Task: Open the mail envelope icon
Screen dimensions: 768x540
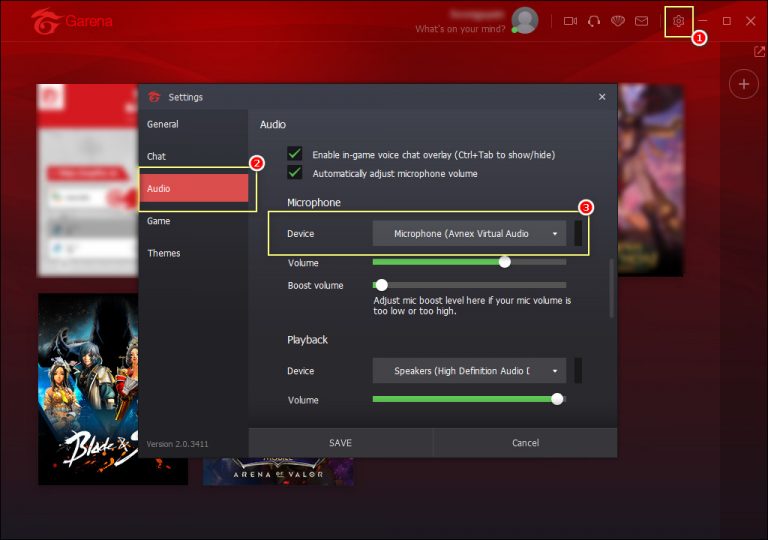Action: pyautogui.click(x=642, y=21)
